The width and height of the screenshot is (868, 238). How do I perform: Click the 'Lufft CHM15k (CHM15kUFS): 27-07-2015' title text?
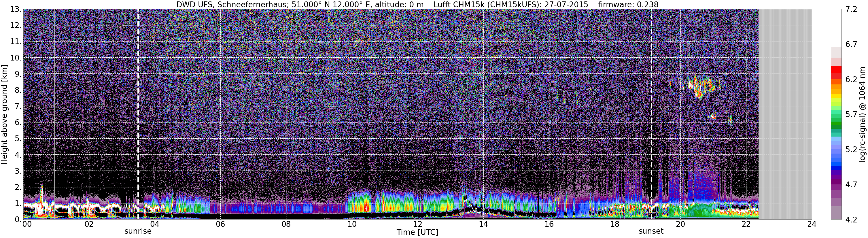511,4
